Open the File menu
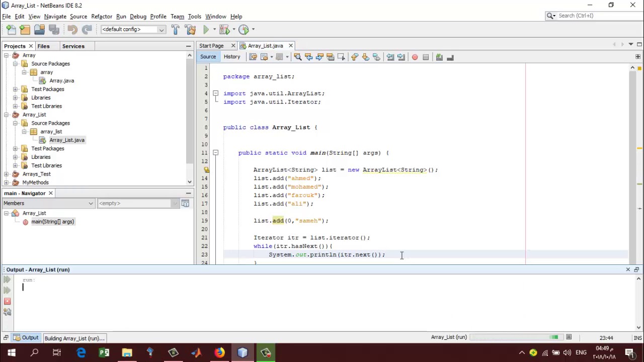The image size is (644, 362). tap(7, 17)
